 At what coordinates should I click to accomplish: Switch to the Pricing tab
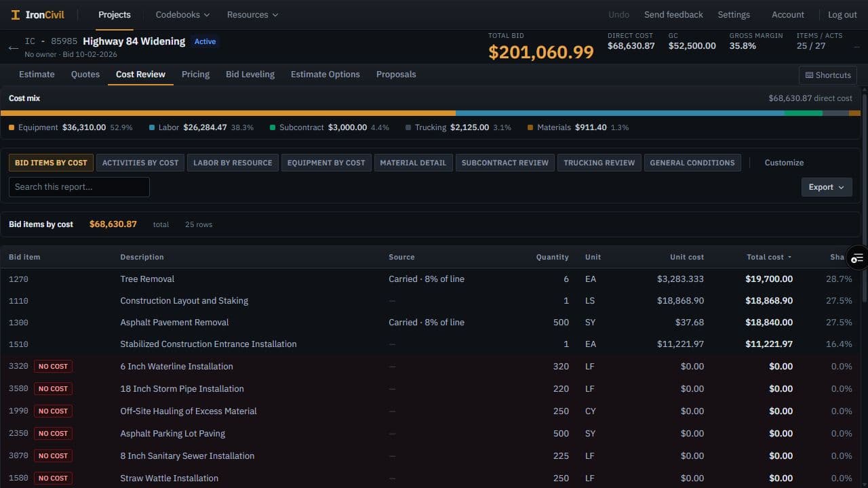pyautogui.click(x=195, y=75)
